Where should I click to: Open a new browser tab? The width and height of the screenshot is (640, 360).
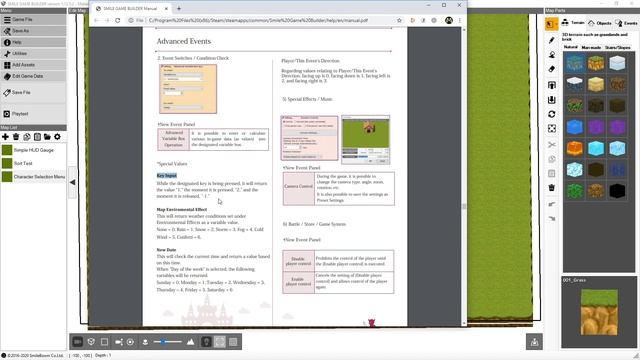[x=179, y=8]
